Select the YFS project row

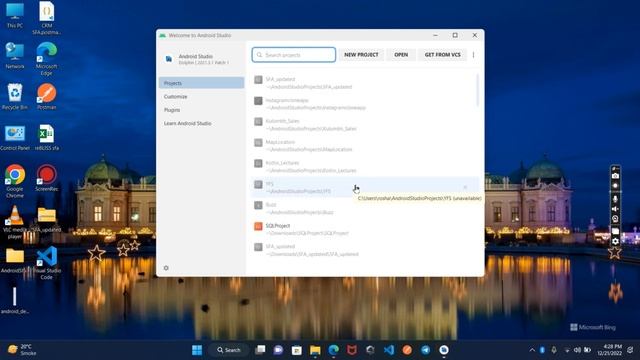363,187
